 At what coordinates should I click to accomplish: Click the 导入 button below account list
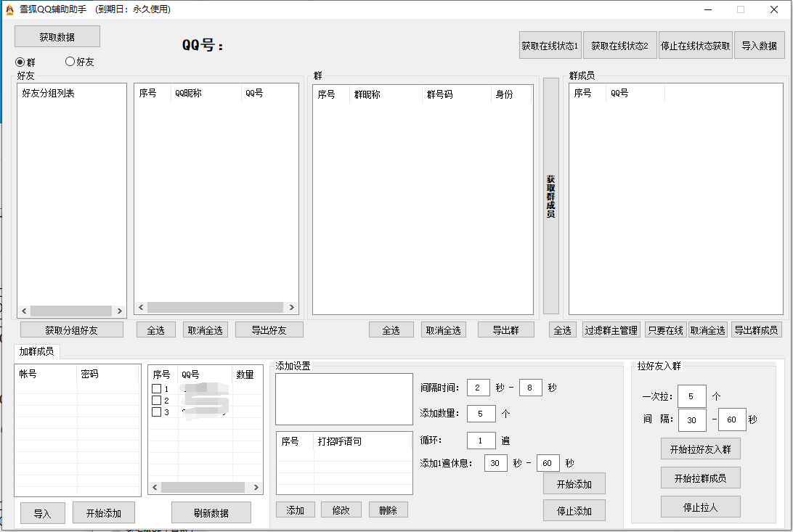point(42,513)
